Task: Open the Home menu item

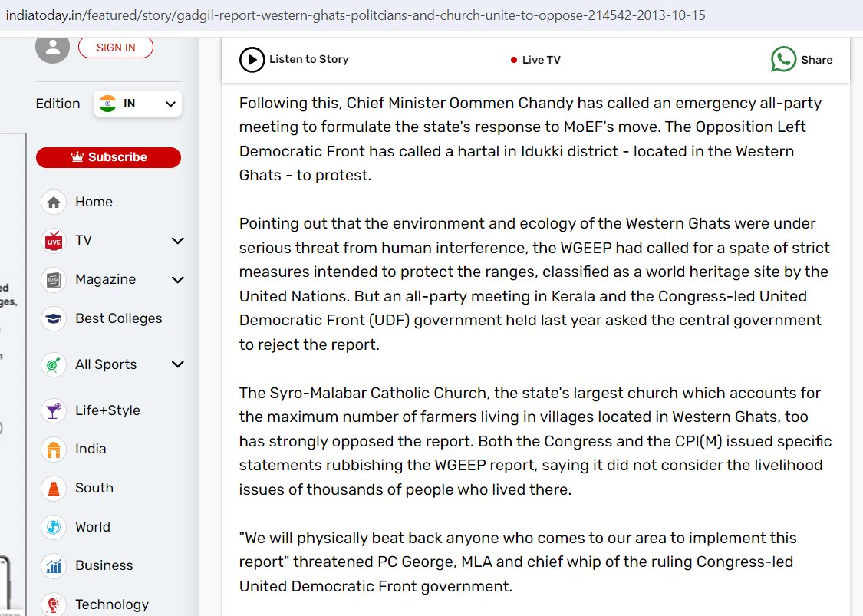Action: (94, 202)
